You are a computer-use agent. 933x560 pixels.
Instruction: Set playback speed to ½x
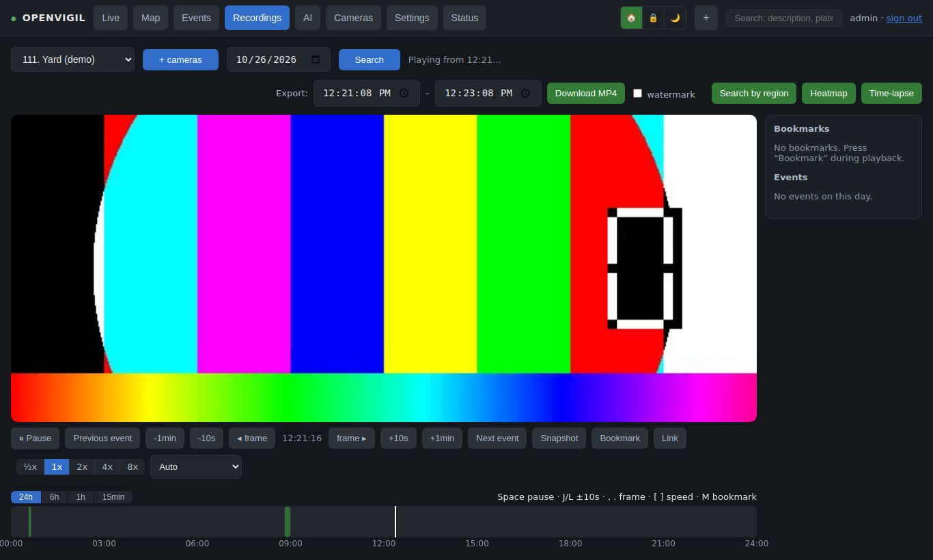30,466
